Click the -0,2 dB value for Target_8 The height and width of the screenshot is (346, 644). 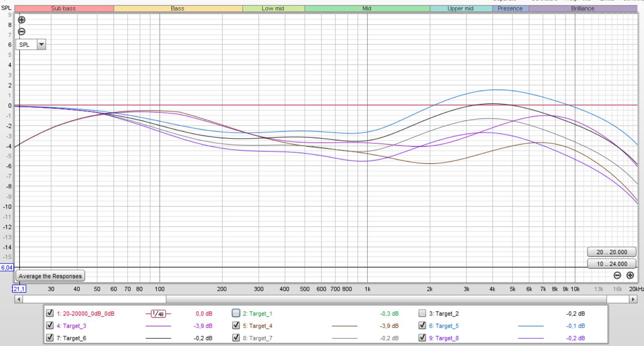coord(575,338)
